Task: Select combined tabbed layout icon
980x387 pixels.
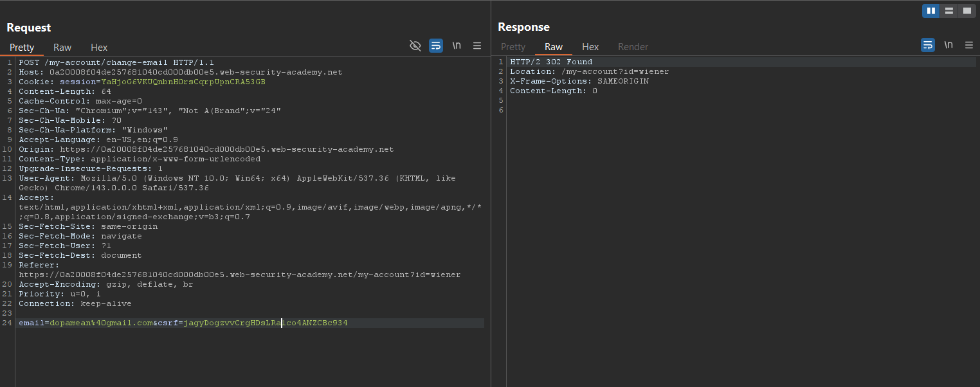Action: (966, 11)
